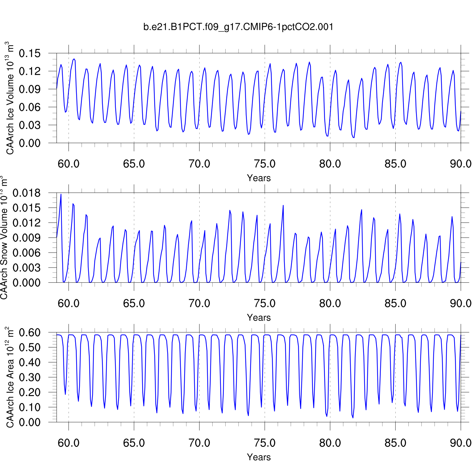476x476 pixels.
Task: Click the CAArch Ice Volume y-axis label
Action: tap(10, 98)
